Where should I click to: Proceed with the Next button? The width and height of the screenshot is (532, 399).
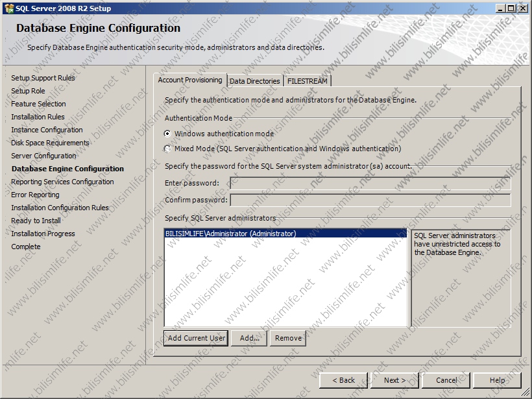coord(394,380)
